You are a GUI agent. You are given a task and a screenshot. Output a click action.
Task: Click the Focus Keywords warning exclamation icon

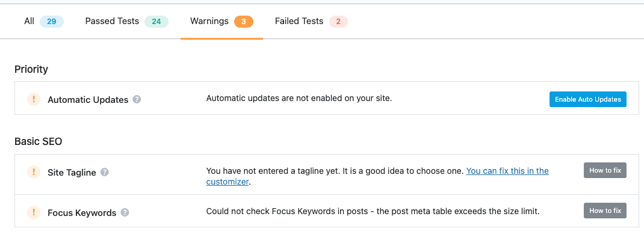pyautogui.click(x=34, y=212)
